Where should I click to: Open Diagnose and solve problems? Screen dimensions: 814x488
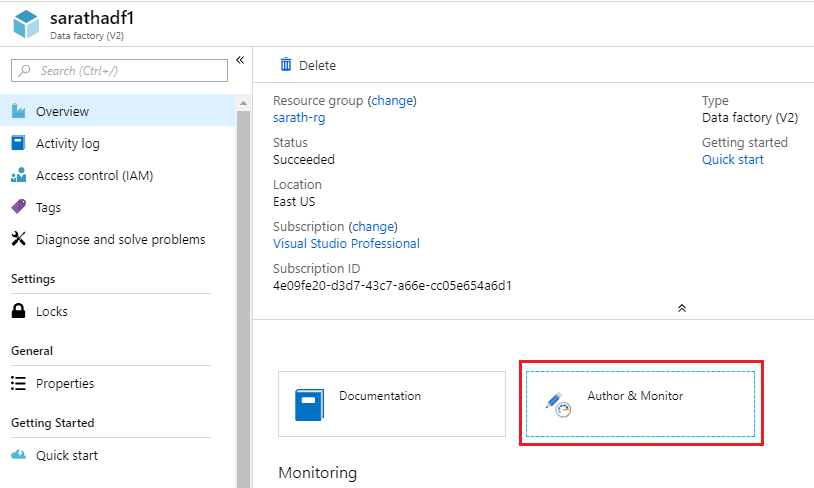pos(118,239)
